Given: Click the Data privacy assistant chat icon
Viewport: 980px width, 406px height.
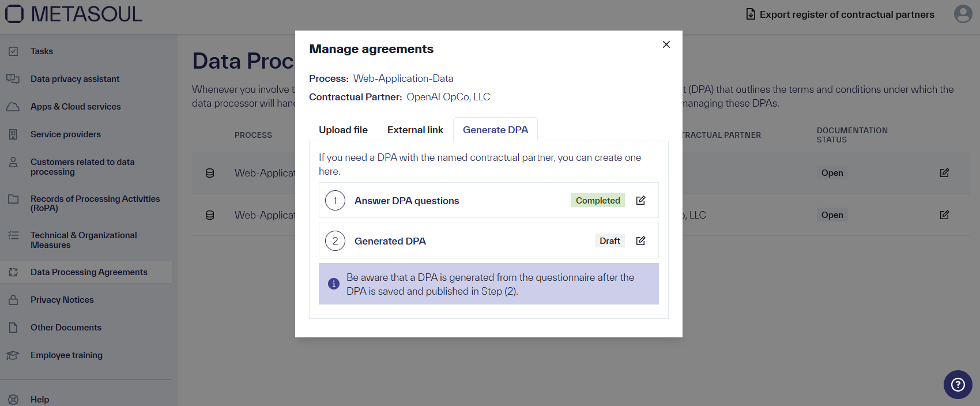Looking at the screenshot, I should click(x=13, y=79).
